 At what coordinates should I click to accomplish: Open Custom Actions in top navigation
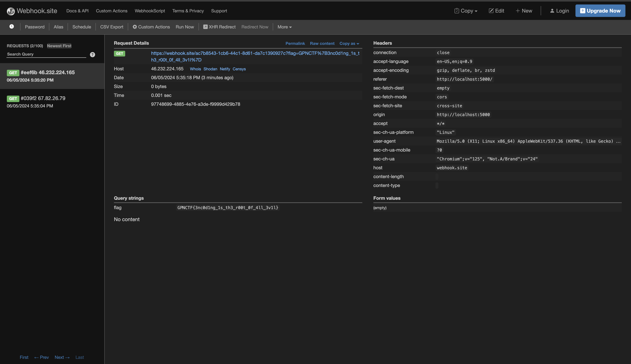(x=112, y=11)
